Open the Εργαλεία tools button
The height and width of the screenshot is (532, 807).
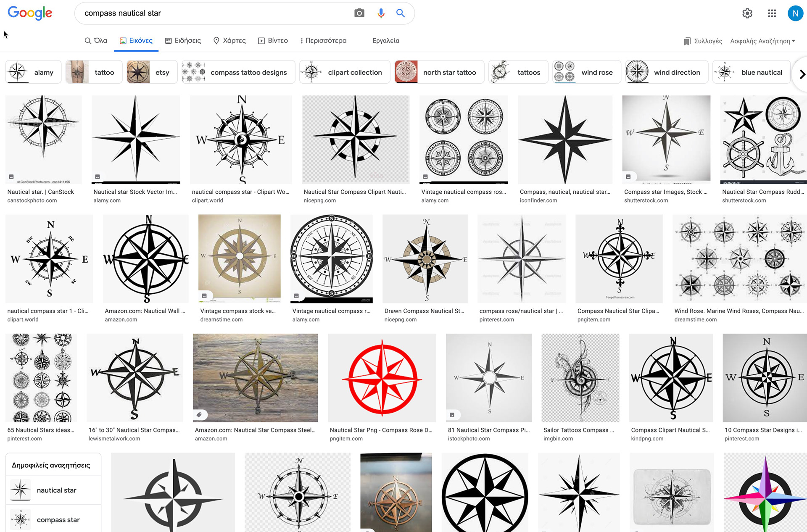tap(385, 41)
